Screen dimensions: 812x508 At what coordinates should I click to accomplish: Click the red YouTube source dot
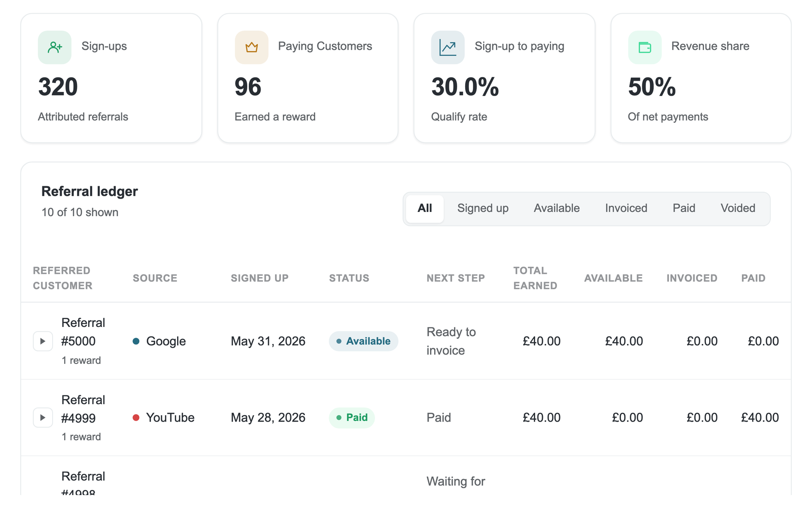pyautogui.click(x=136, y=417)
